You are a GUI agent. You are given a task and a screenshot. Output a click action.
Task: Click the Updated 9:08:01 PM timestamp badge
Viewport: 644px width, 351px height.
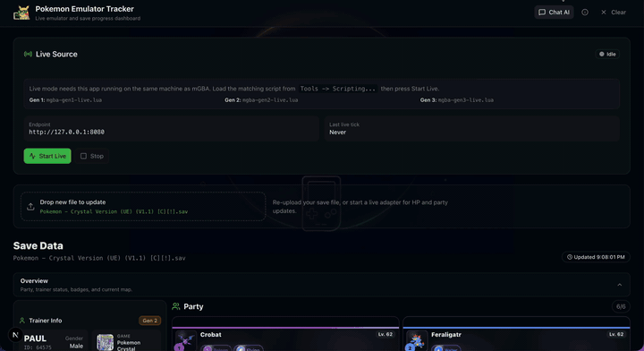click(x=596, y=257)
